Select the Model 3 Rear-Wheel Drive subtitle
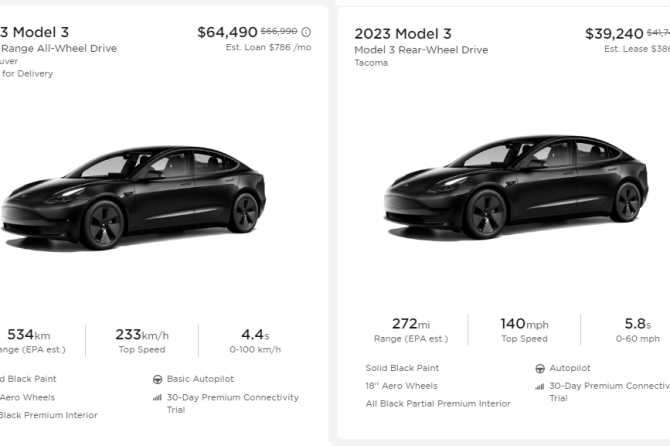This screenshot has width=670, height=446. point(421,50)
